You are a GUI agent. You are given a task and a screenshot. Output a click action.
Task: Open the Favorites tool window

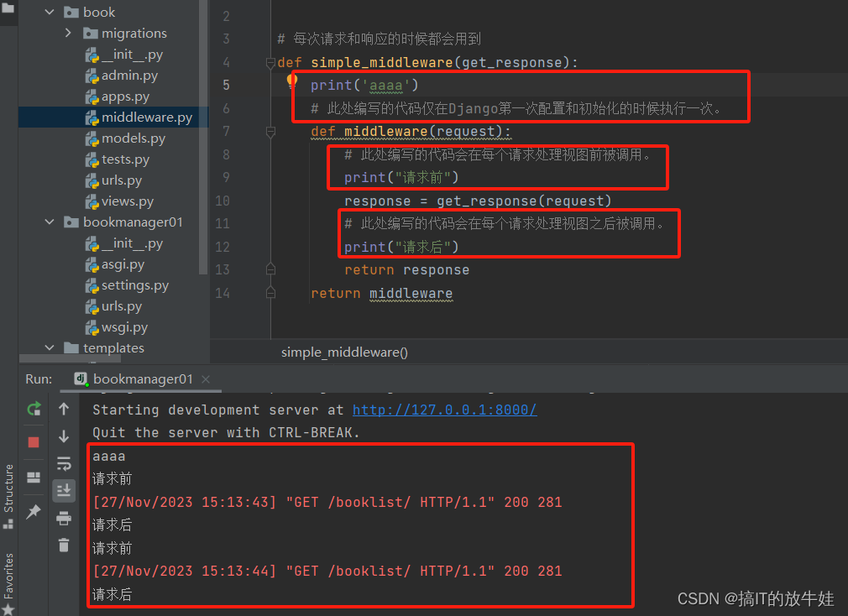pyautogui.click(x=8, y=583)
